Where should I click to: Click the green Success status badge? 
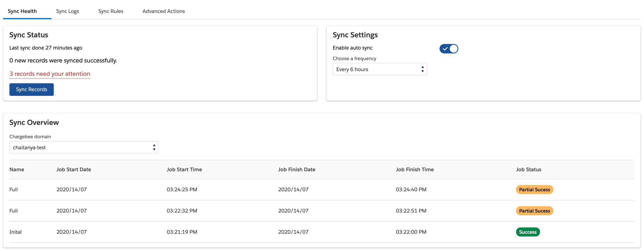click(x=528, y=232)
